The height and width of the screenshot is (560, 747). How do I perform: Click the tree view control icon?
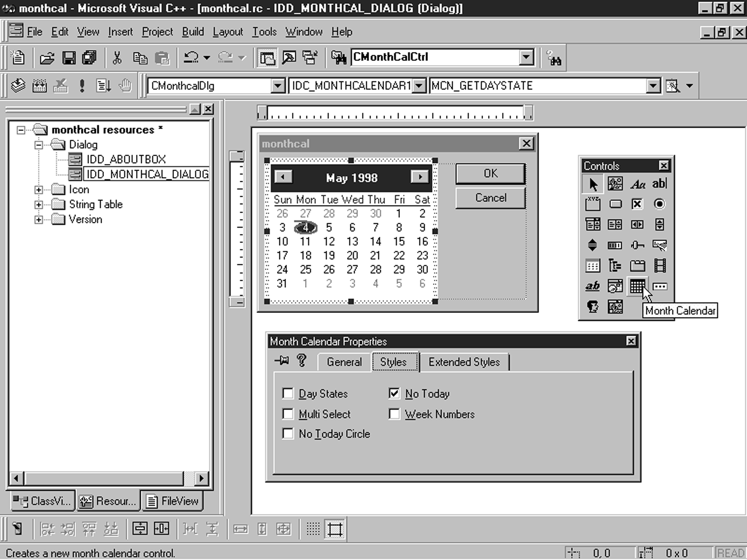click(614, 266)
